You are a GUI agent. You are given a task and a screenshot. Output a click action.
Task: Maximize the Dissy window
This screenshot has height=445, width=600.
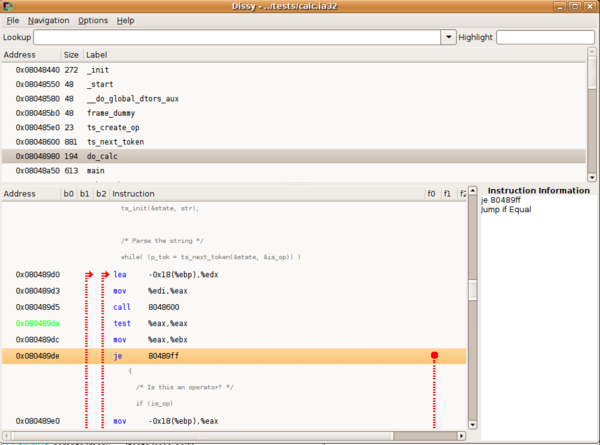pos(575,6)
